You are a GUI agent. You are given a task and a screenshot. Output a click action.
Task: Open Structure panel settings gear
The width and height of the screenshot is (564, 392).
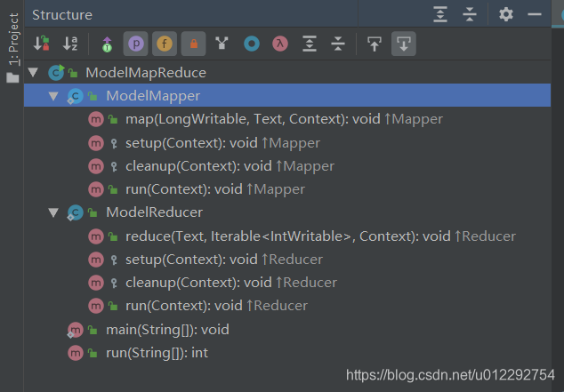(506, 15)
